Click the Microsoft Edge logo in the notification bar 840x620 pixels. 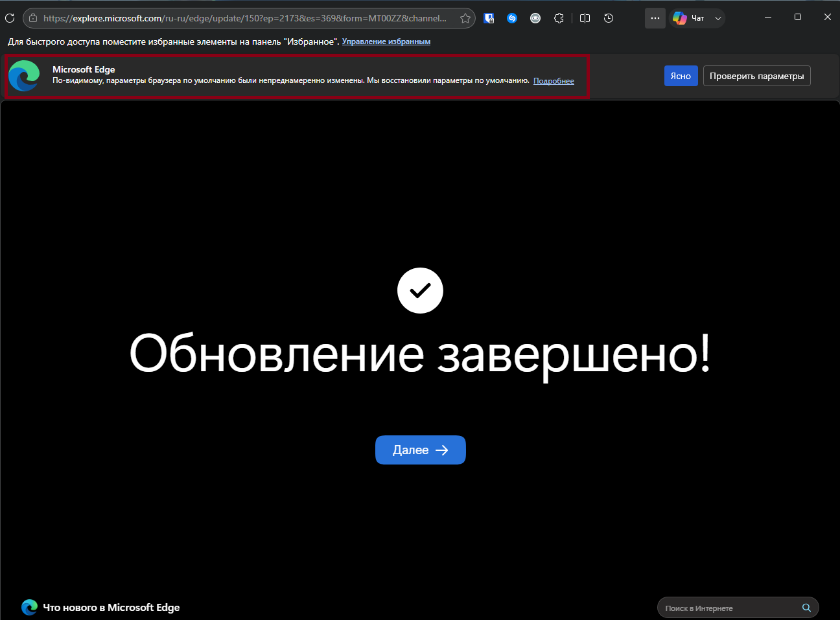pyautogui.click(x=24, y=76)
